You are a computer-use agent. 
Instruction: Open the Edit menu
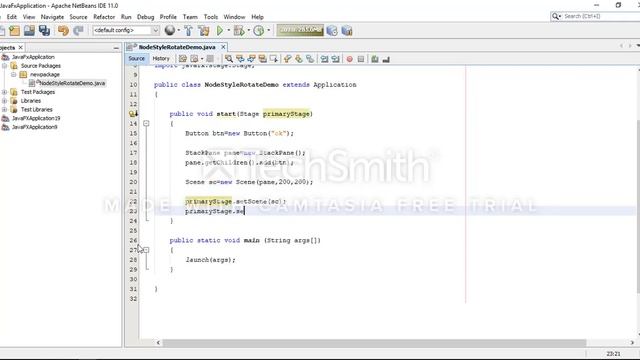pos(11,17)
